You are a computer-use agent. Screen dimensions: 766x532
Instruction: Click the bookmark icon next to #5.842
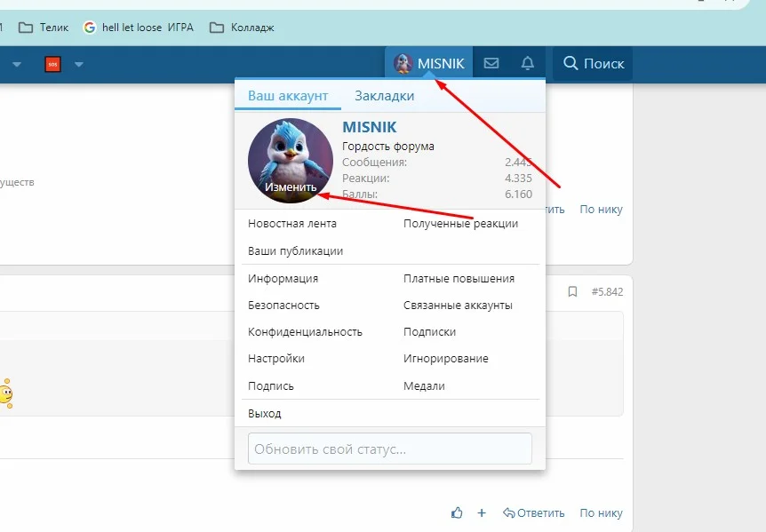pos(572,292)
